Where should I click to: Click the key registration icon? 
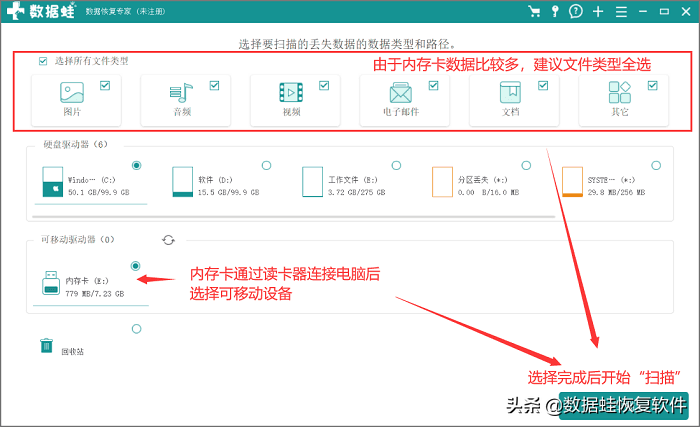[557, 12]
